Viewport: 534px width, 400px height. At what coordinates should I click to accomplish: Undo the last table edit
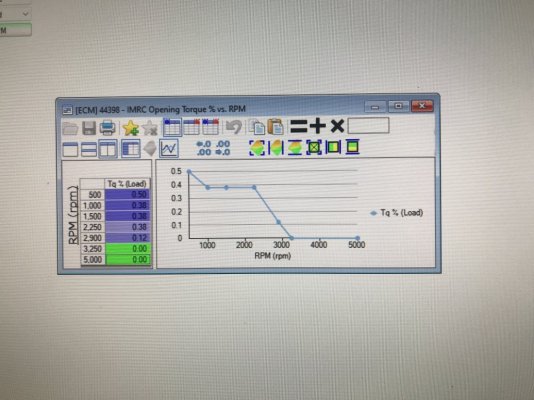(234, 127)
